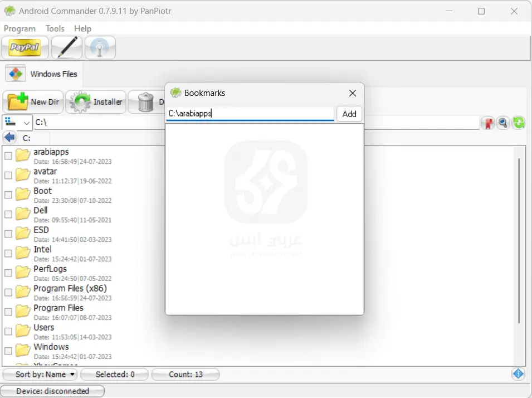
Task: Select the pen tool in the toolbar
Action: pyautogui.click(x=66, y=47)
